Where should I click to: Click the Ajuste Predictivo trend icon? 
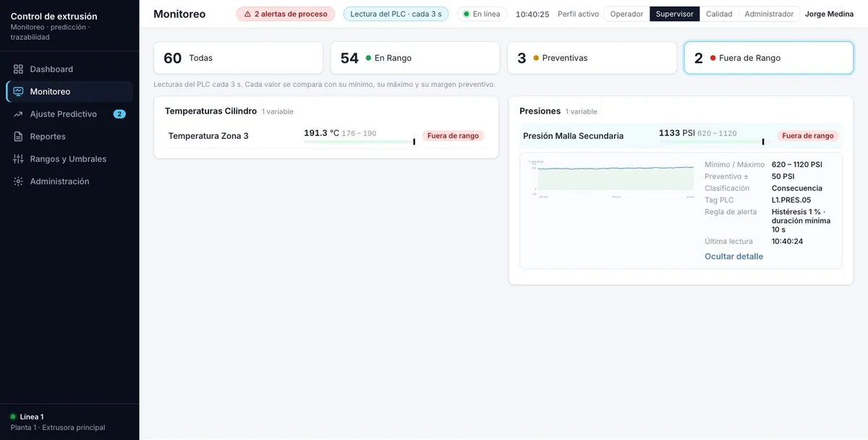18,114
